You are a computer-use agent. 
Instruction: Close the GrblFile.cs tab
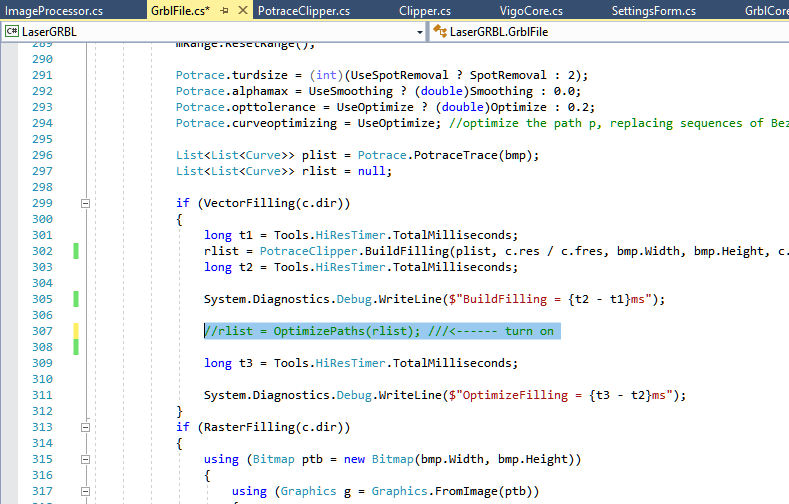[243, 11]
